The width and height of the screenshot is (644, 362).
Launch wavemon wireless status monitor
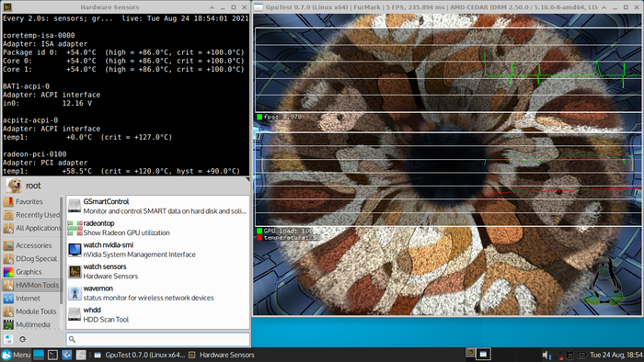[158, 293]
